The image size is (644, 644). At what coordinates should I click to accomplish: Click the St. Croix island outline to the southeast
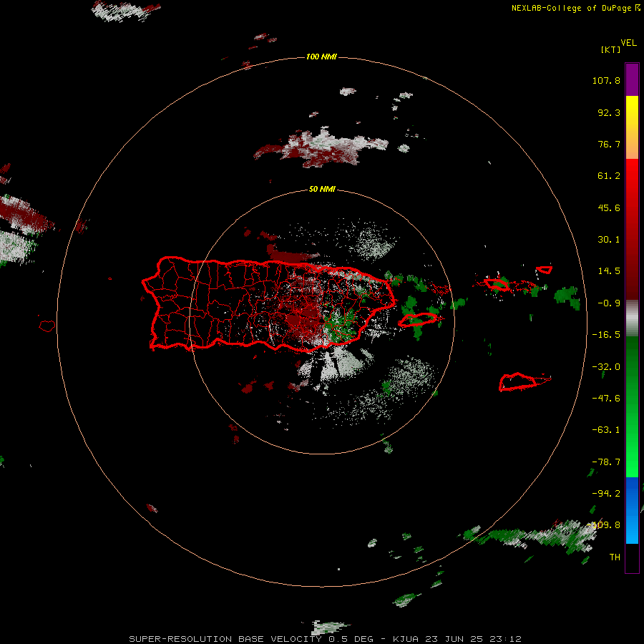(518, 382)
